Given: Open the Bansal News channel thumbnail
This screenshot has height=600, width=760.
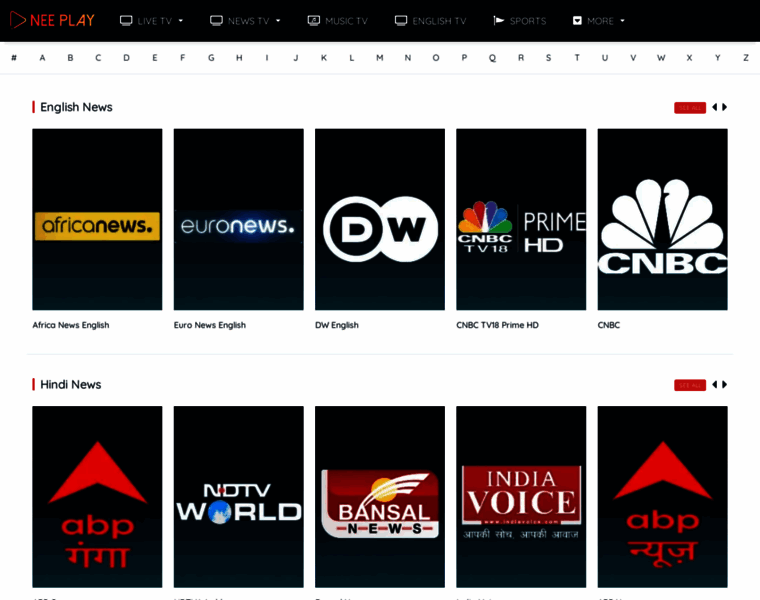Looking at the screenshot, I should point(380,497).
